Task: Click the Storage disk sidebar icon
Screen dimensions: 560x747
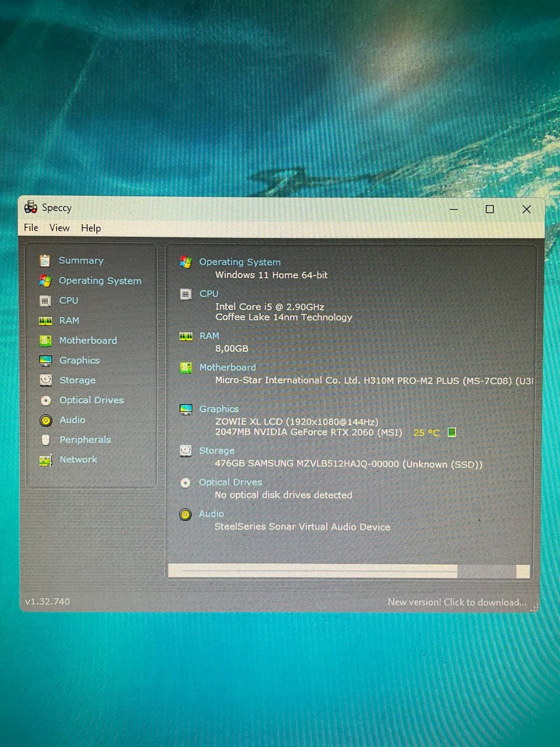Action: click(x=45, y=380)
